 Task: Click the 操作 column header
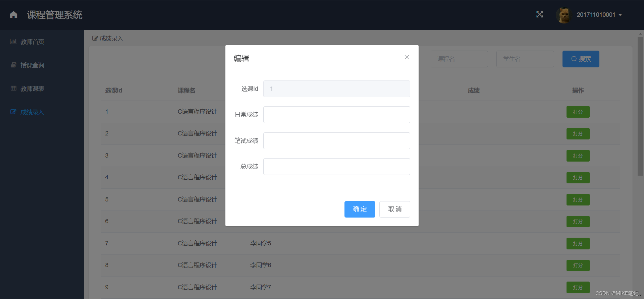578,91
